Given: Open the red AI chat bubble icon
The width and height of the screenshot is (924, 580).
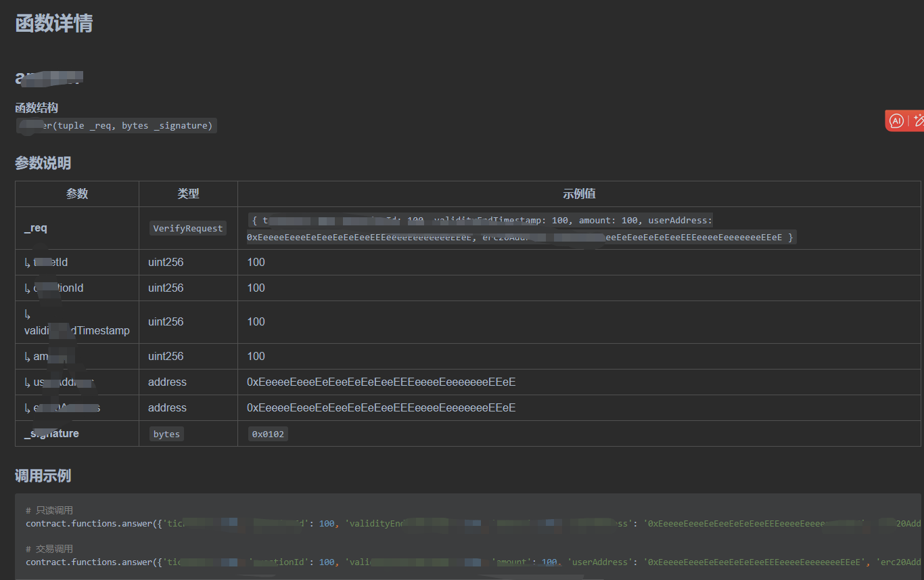Looking at the screenshot, I should pyautogui.click(x=896, y=120).
